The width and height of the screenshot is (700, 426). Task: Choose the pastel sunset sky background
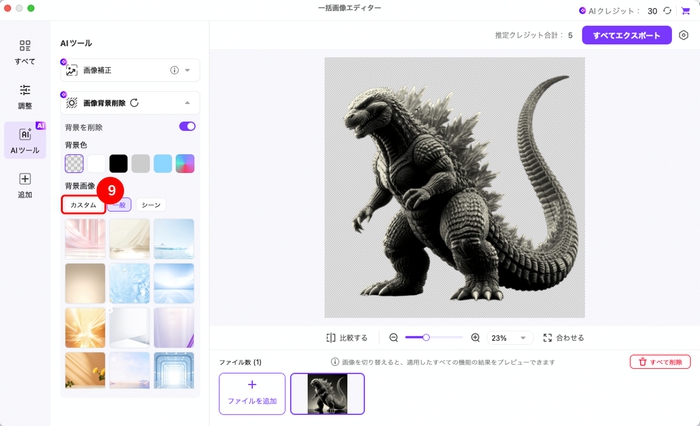[x=129, y=370]
